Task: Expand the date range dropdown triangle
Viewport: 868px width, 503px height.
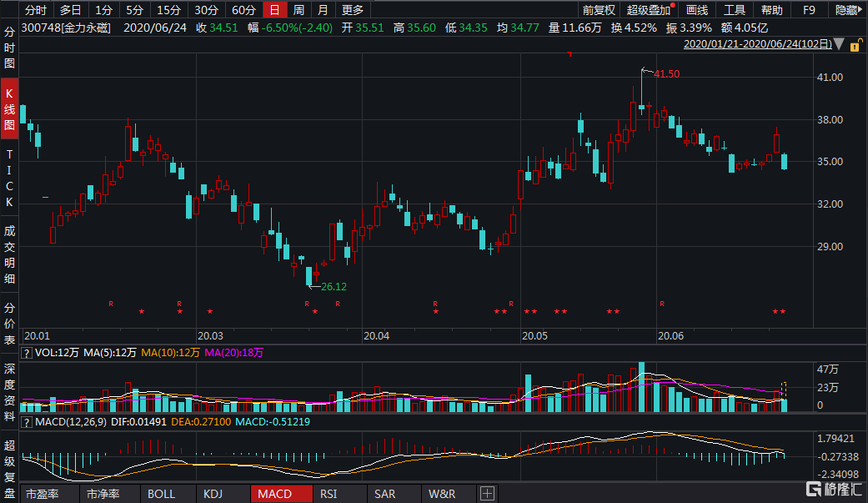Action: 838,43
